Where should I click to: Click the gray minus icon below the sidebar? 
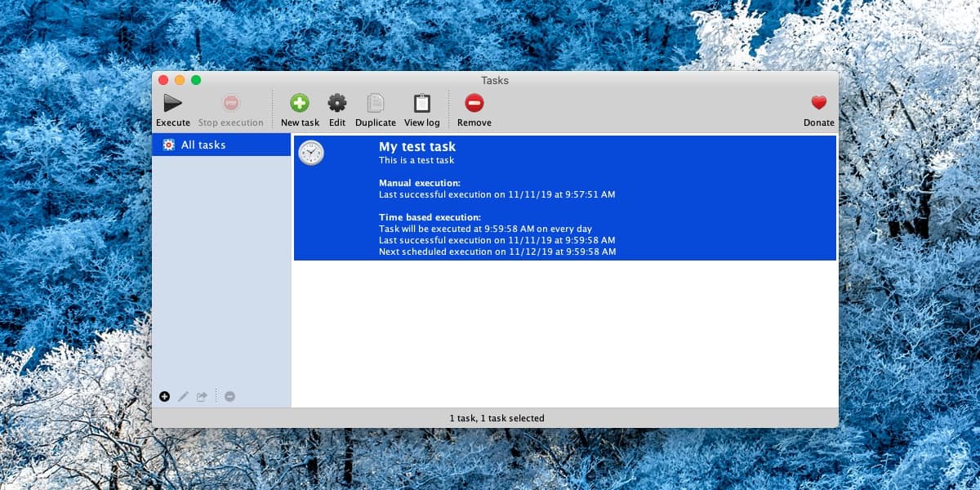pos(229,396)
